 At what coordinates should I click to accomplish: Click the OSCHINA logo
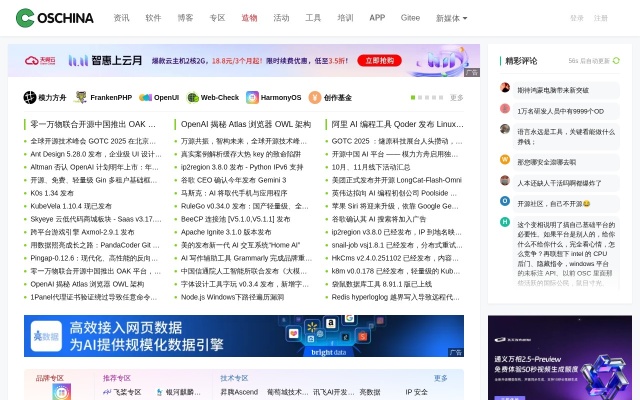point(54,17)
